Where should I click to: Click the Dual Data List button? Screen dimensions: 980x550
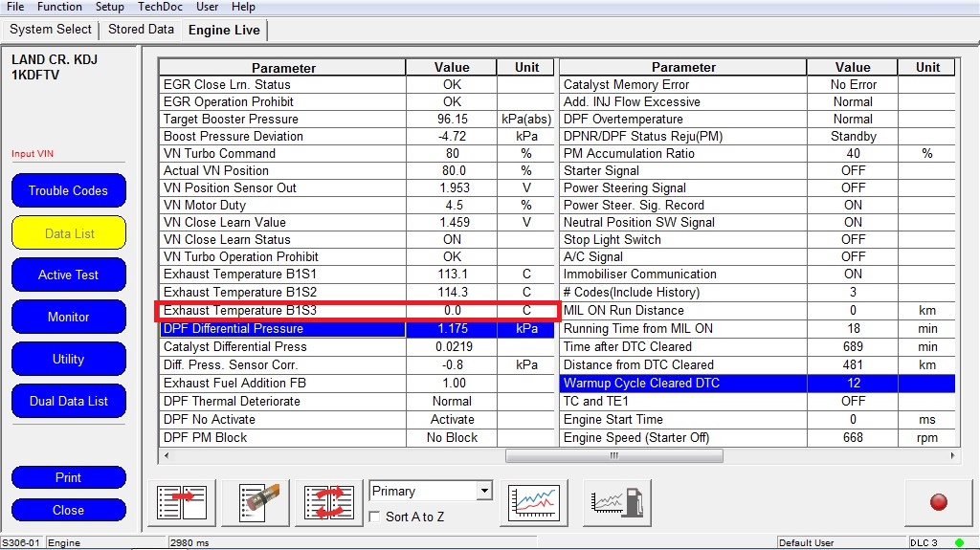coord(68,401)
